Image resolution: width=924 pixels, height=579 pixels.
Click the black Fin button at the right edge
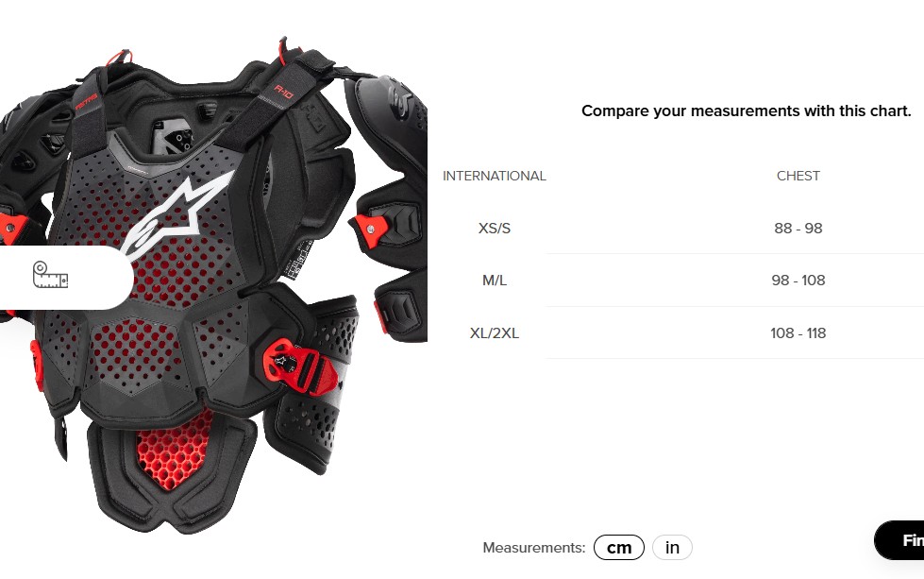pyautogui.click(x=899, y=540)
